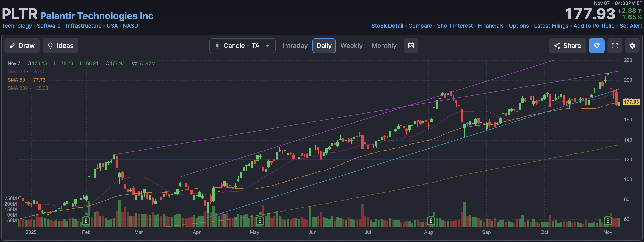
Task: Click the February earnings E marker
Action: tap(86, 221)
